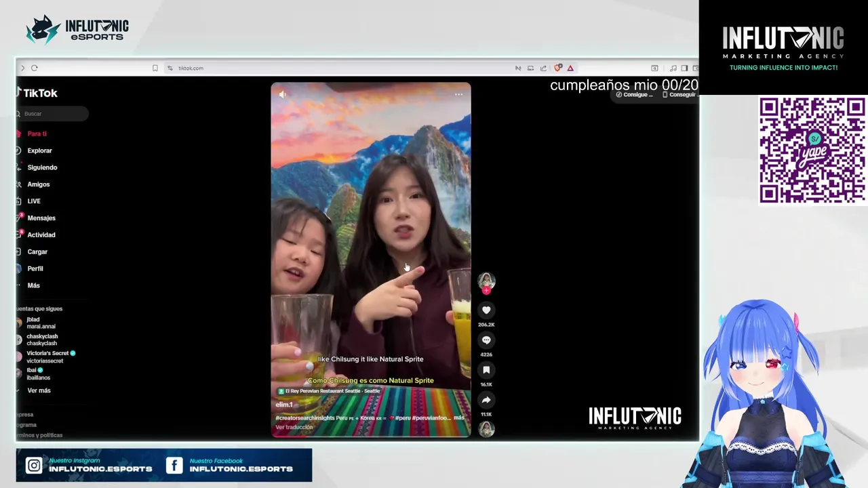This screenshot has width=868, height=488.
Task: Click the share page icon in address bar
Action: 543,68
